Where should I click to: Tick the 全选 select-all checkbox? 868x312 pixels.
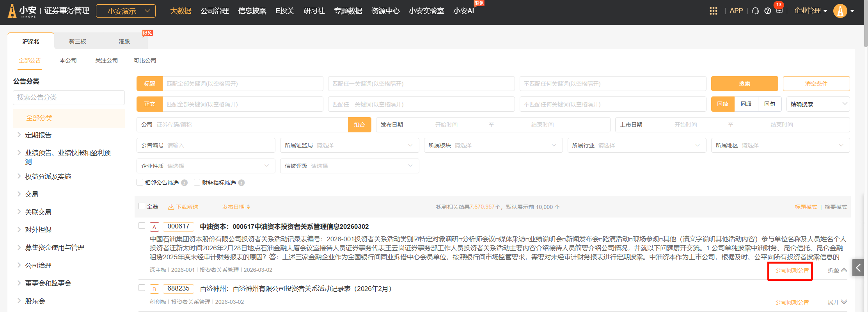pos(142,206)
